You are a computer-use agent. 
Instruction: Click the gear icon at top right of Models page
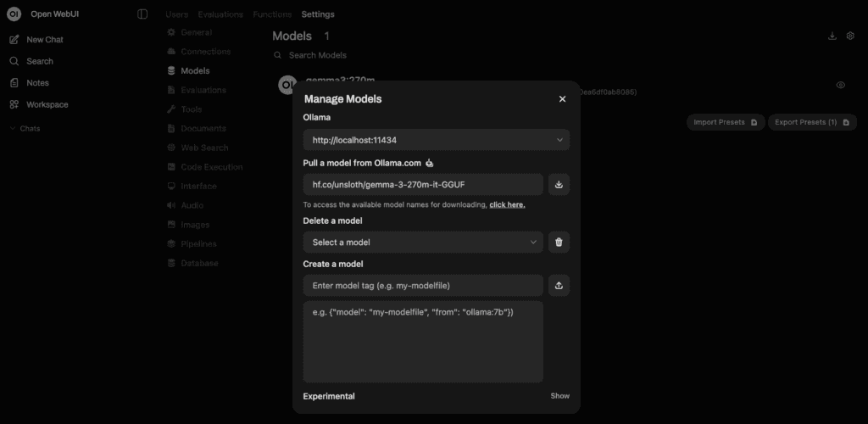point(851,36)
